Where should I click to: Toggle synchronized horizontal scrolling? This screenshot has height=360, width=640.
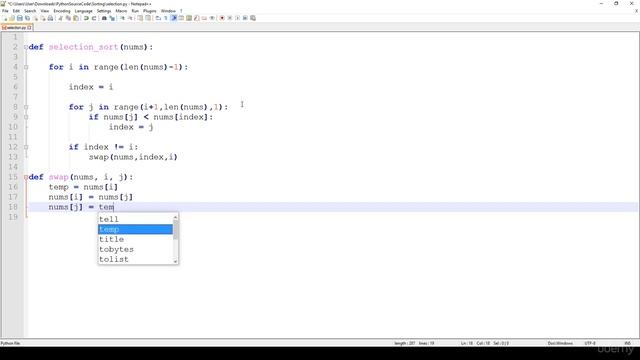click(x=148, y=18)
